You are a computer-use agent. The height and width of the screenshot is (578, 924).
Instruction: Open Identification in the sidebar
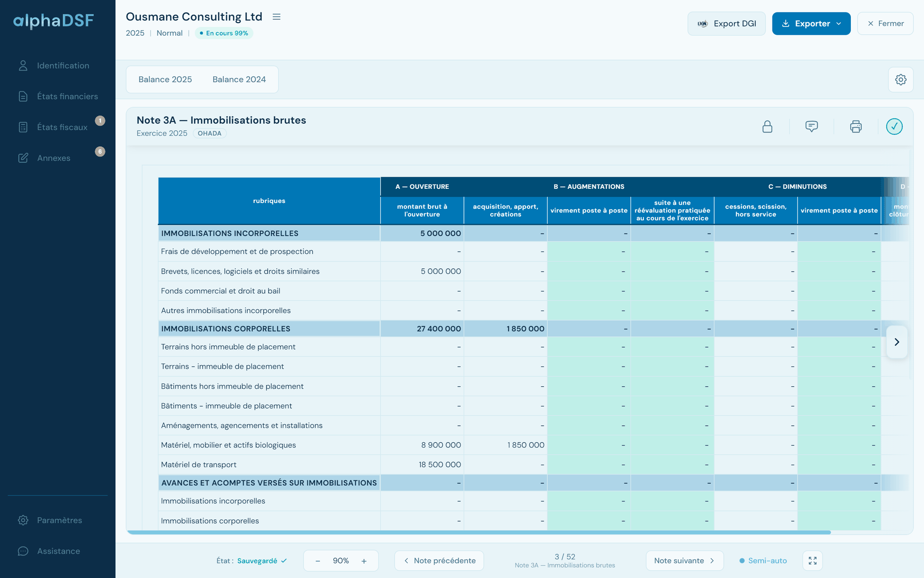[x=58, y=66]
